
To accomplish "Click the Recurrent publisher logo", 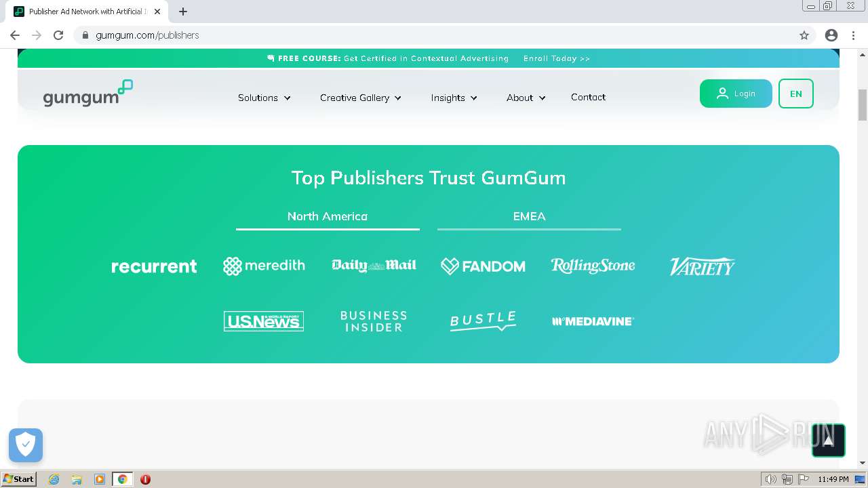I will tap(154, 266).
